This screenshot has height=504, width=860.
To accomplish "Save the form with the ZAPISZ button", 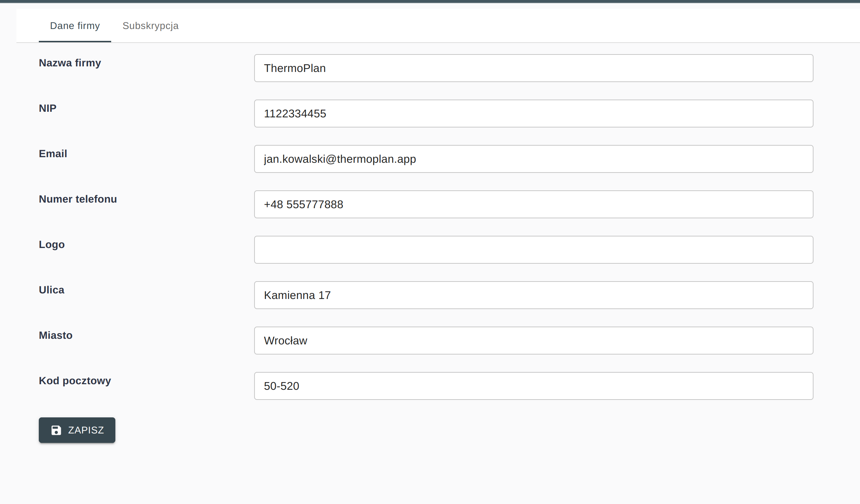I will tap(77, 430).
